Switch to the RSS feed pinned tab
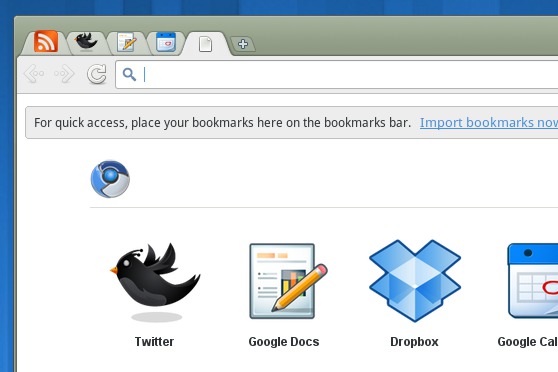Screen dimensions: 558x372 46,42
